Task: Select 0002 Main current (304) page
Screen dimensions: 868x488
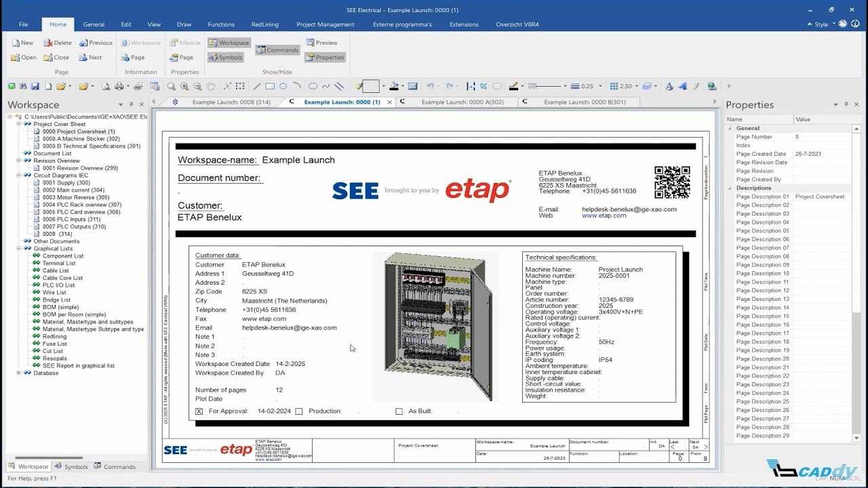Action: point(73,190)
